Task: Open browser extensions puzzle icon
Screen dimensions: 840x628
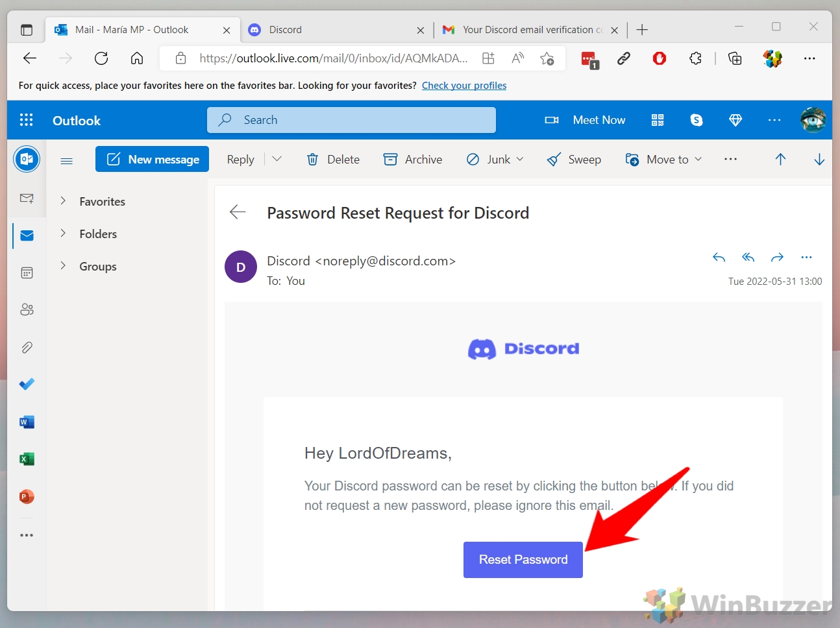Action: click(695, 58)
